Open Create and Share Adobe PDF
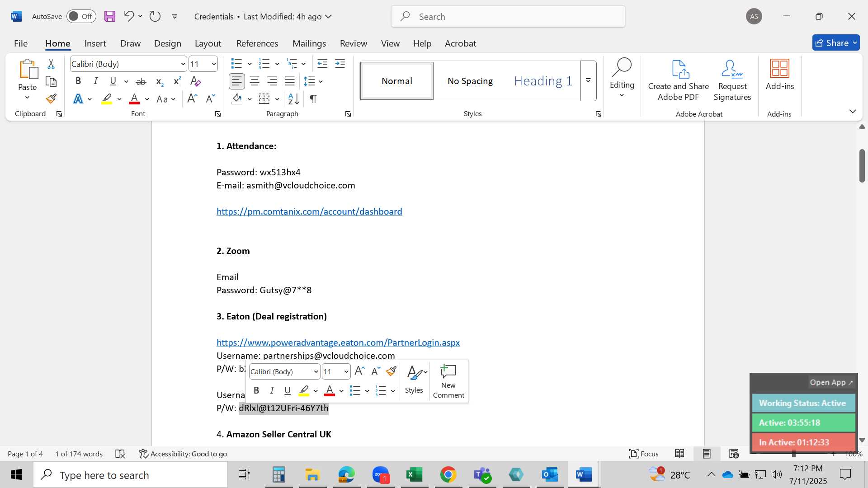Image resolution: width=868 pixels, height=488 pixels. click(678, 80)
